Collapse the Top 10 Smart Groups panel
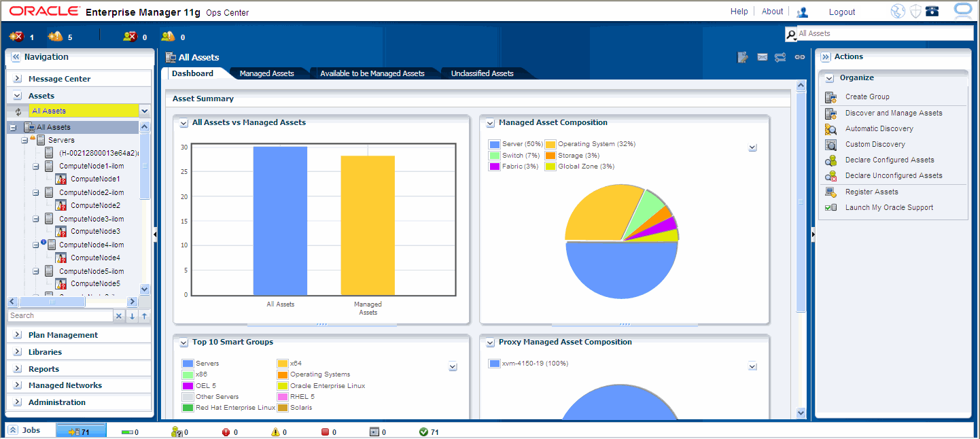980x439 pixels. click(183, 343)
